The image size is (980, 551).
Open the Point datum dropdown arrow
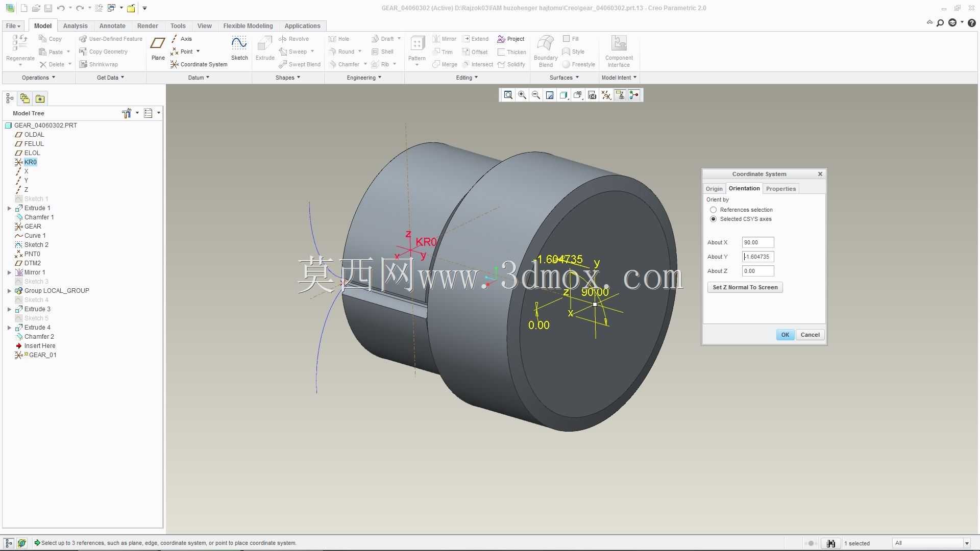[198, 52]
